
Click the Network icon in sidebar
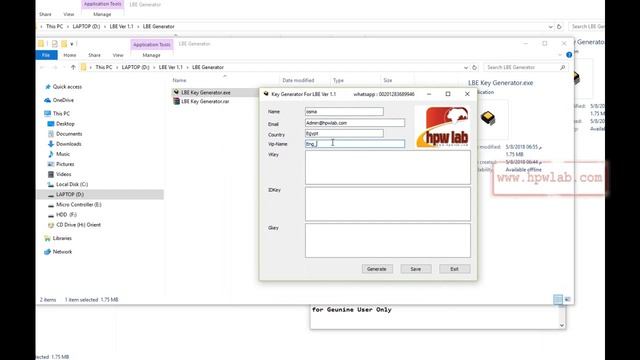pyautogui.click(x=47, y=252)
